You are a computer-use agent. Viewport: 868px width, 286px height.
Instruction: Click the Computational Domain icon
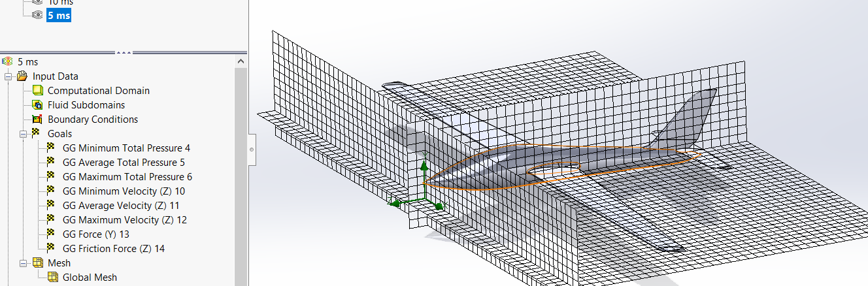pos(37,91)
